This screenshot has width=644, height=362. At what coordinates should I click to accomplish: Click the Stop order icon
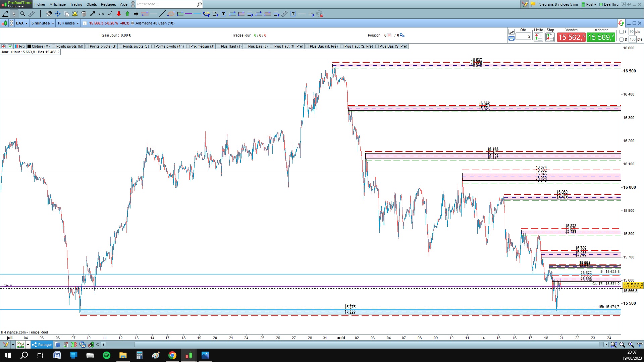click(550, 38)
